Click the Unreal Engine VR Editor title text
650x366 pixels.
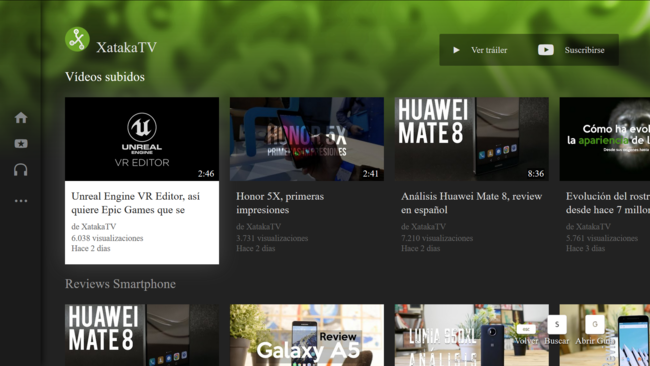coord(136,203)
